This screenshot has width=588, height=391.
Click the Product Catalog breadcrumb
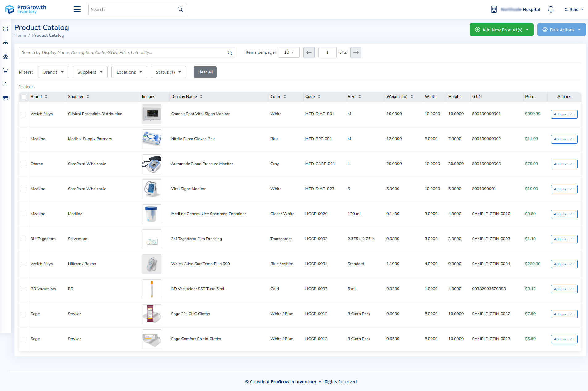48,35
